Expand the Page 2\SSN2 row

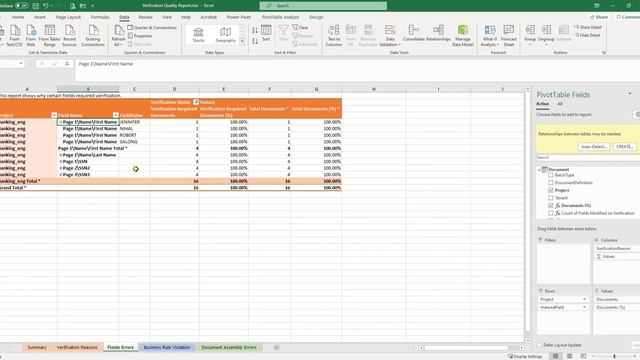pyautogui.click(x=60, y=168)
